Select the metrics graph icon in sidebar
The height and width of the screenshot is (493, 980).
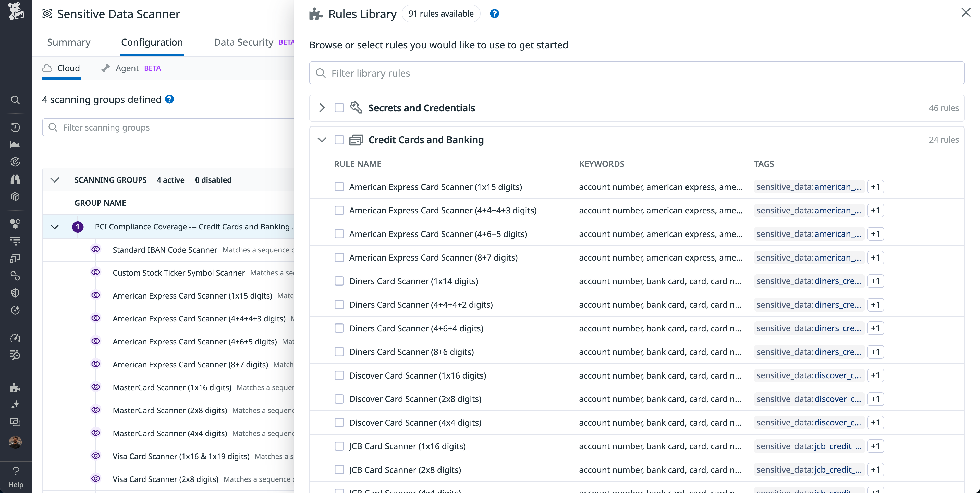pyautogui.click(x=16, y=145)
